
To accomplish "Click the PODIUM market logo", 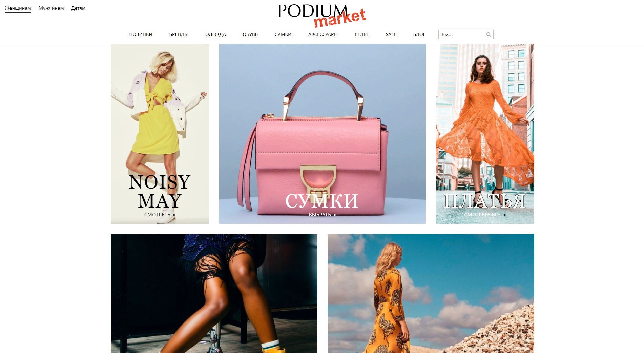I will click(322, 16).
